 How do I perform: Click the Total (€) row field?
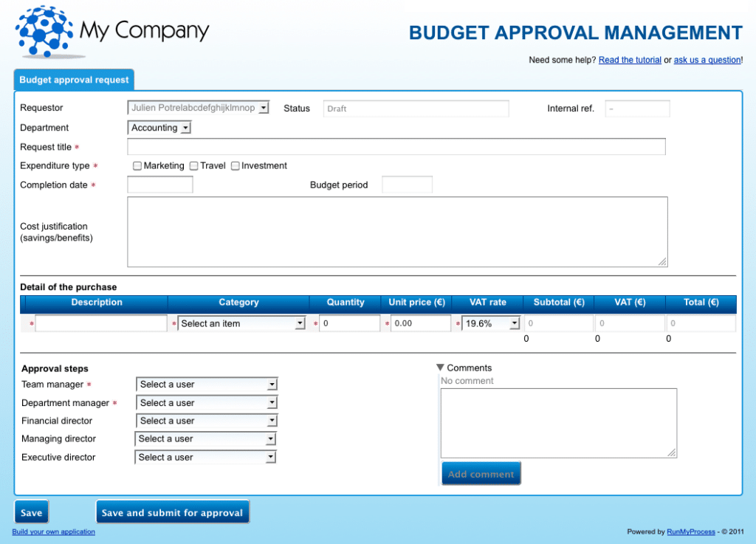pyautogui.click(x=701, y=323)
